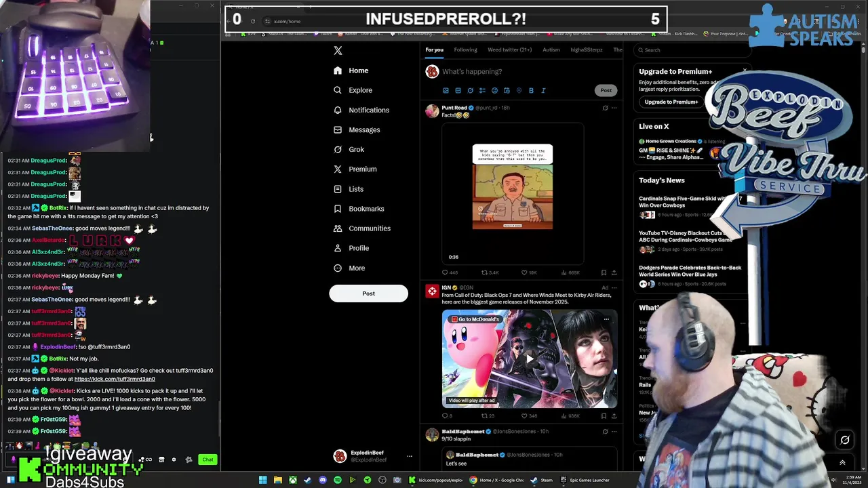Switch to the For you tab
The width and height of the screenshot is (868, 488).
[x=434, y=49]
